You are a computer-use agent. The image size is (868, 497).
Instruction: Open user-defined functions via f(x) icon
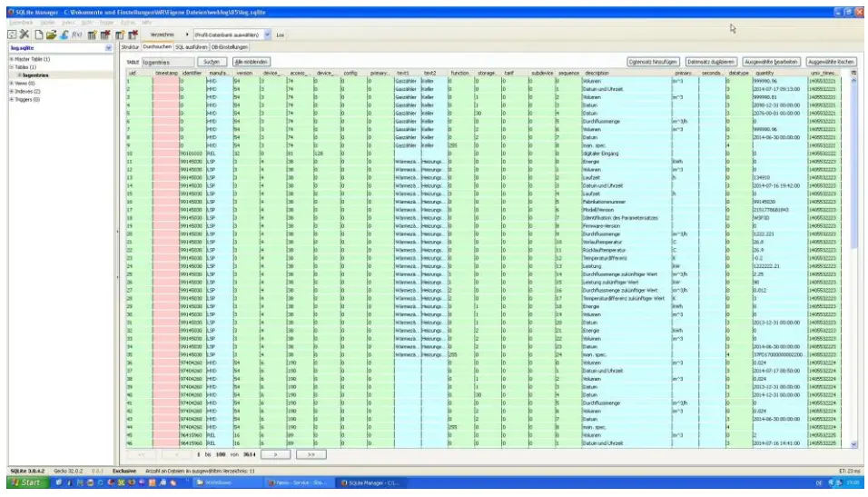tap(77, 35)
